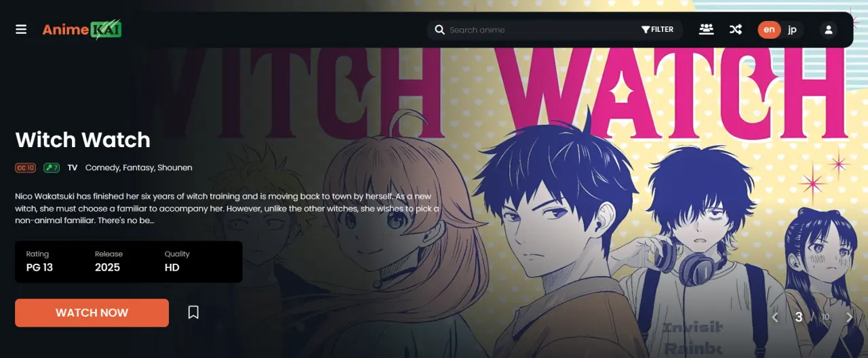Open the watch-together group icon

[706, 29]
